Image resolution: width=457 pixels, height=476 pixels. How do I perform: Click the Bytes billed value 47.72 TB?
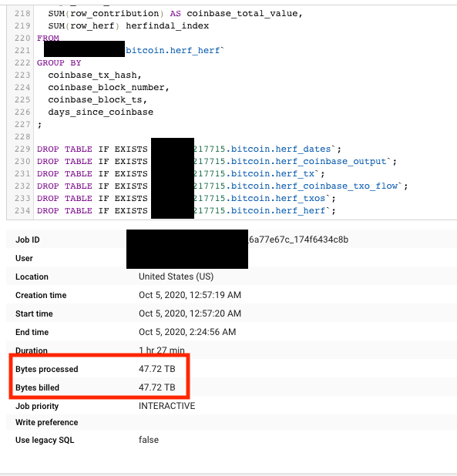[x=157, y=387]
